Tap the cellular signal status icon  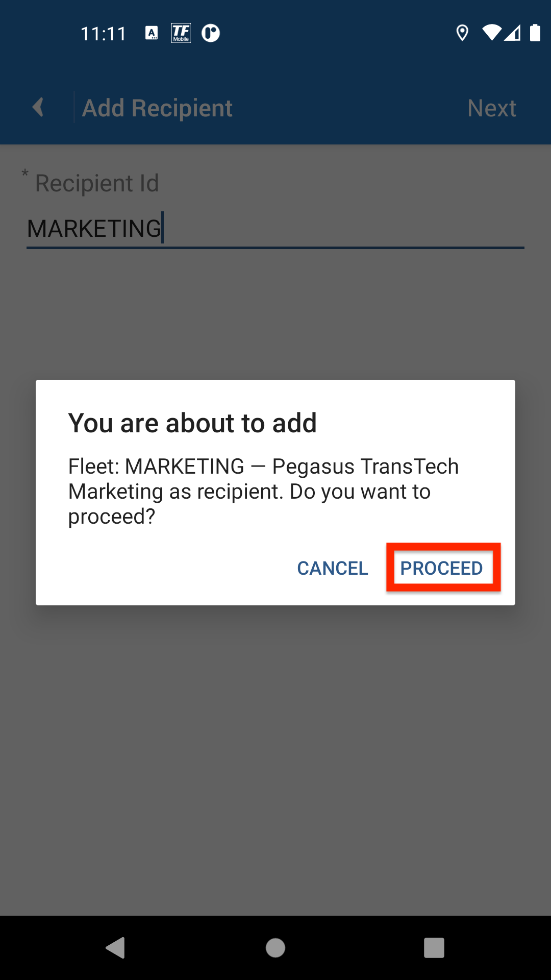pyautogui.click(x=513, y=33)
